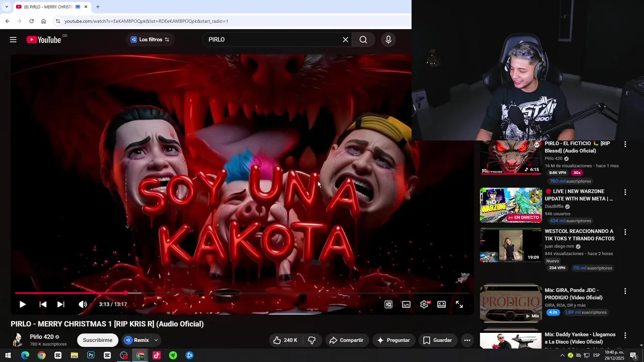The image size is (644, 362).
Task: Click the youtube.com URL address bar
Action: click(231, 21)
